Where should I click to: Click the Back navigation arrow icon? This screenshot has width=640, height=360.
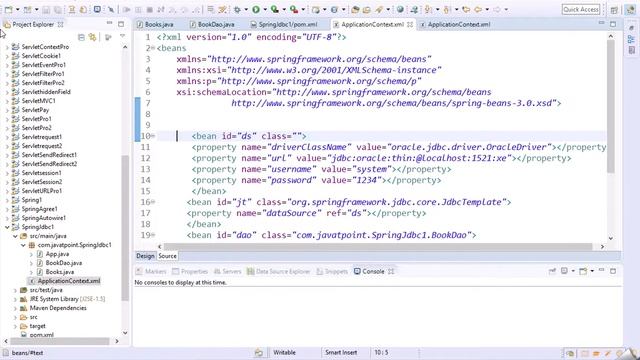(478, 9)
